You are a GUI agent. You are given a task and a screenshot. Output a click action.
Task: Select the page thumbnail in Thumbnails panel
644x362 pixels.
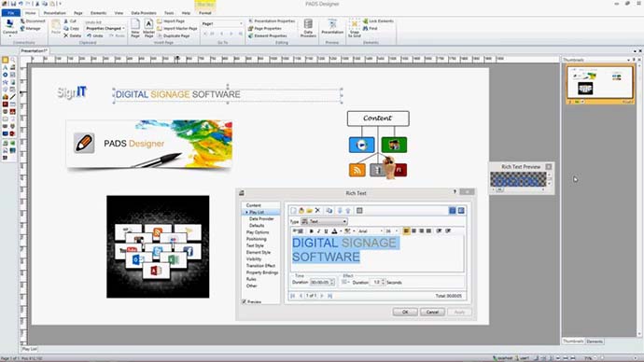600,82
